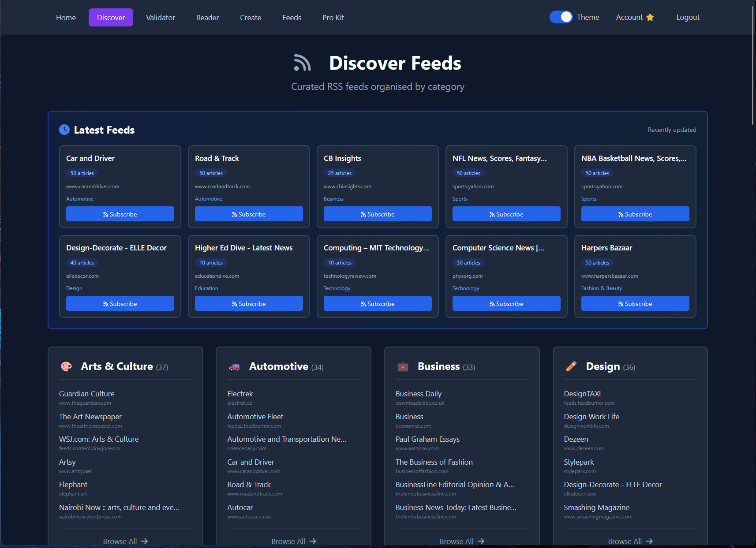Open the Smashing Magazine feed link
This screenshot has width=756, height=548.
(x=596, y=507)
